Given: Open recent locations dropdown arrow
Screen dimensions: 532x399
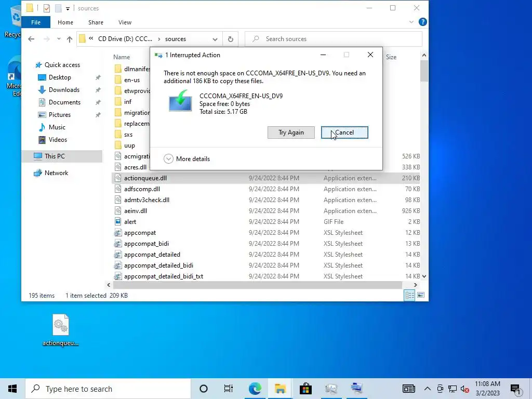Looking at the screenshot, I should [59, 39].
